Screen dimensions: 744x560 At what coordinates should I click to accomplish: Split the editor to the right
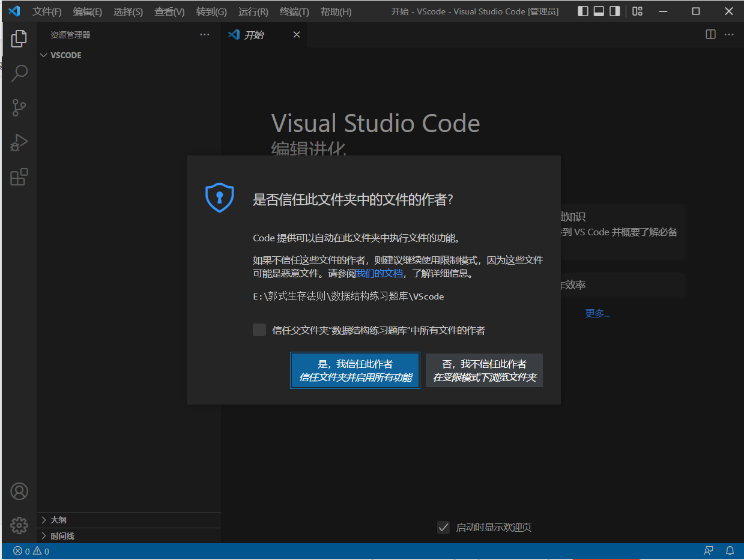710,35
